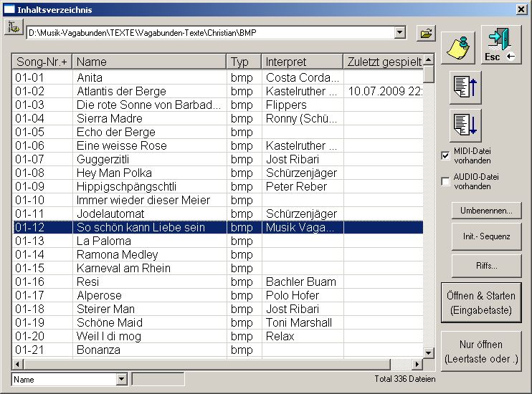Expand the directory path dropdown
The image size is (532, 394).
pyautogui.click(x=400, y=33)
